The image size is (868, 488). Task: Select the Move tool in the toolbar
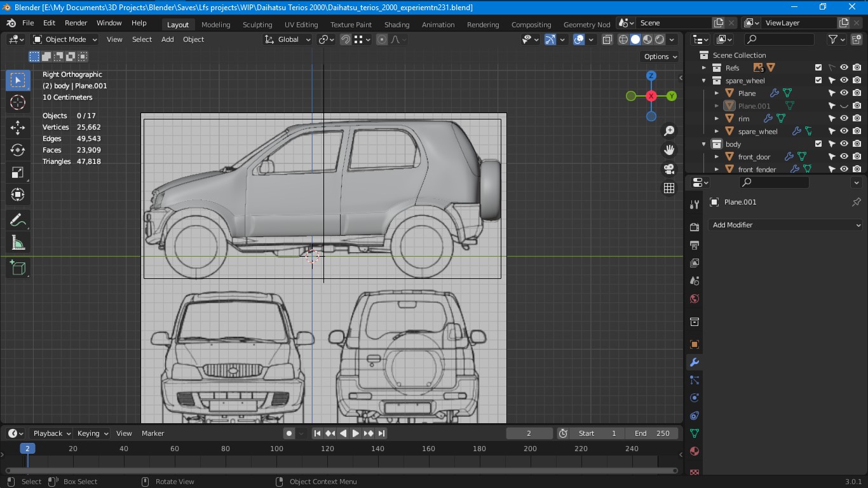click(18, 127)
